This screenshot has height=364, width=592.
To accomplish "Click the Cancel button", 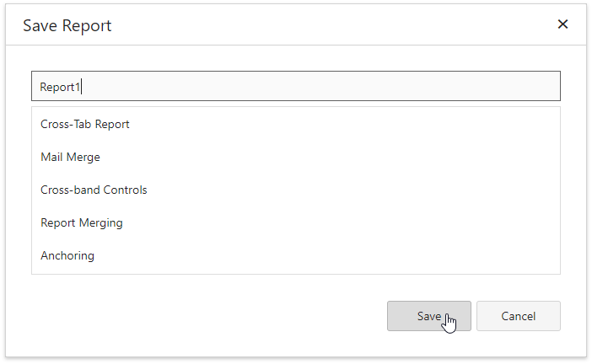I will click(518, 316).
